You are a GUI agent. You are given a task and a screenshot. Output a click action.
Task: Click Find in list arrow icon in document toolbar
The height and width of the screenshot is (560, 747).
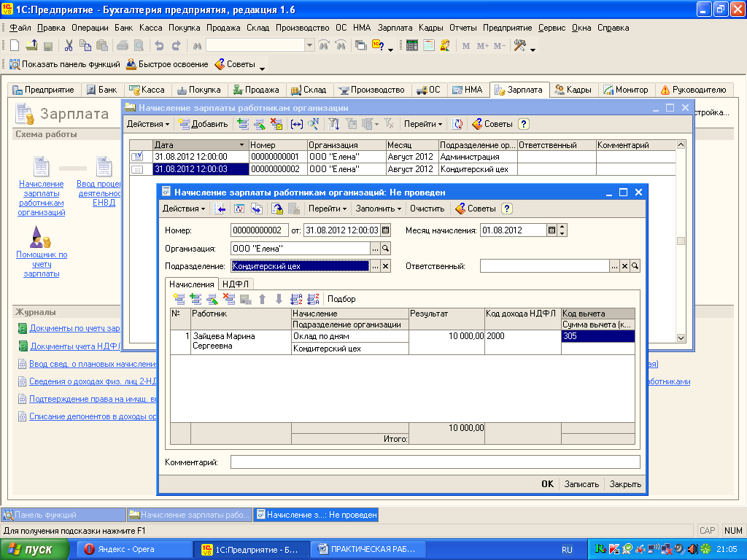click(220, 209)
